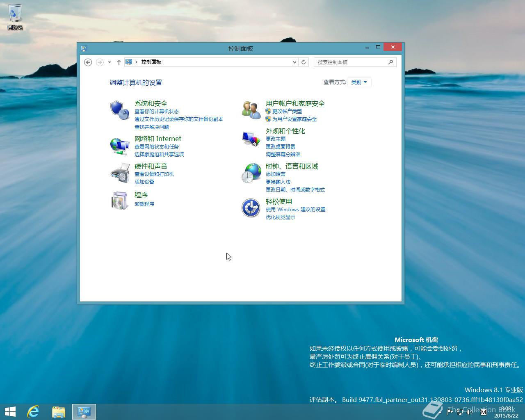Click the 程序 heading link
This screenshot has height=420, width=525.
tap(141, 195)
